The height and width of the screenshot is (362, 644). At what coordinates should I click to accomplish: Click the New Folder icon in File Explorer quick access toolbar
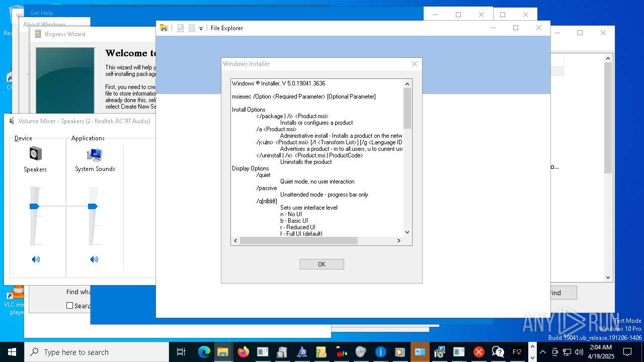coord(192,28)
